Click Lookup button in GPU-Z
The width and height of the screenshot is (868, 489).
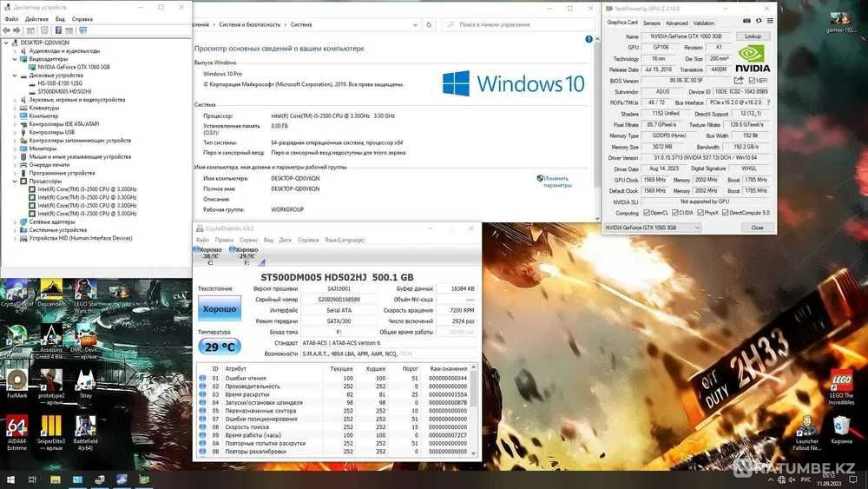tap(753, 36)
